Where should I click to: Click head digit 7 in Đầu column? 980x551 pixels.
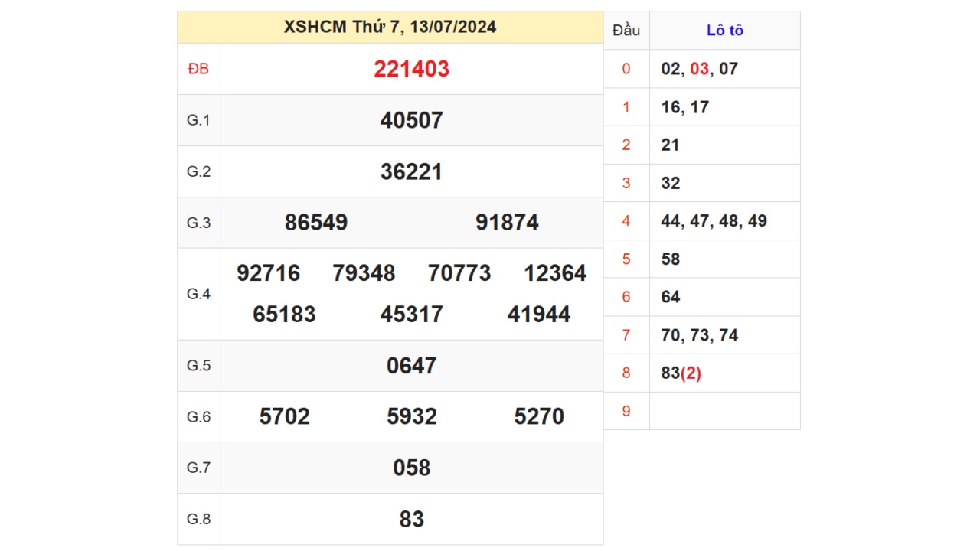coord(626,335)
